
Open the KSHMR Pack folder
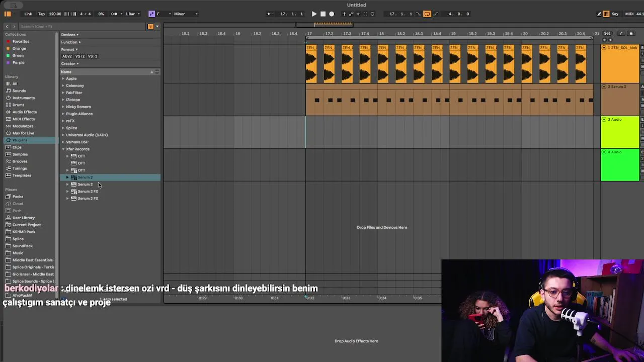pyautogui.click(x=24, y=231)
